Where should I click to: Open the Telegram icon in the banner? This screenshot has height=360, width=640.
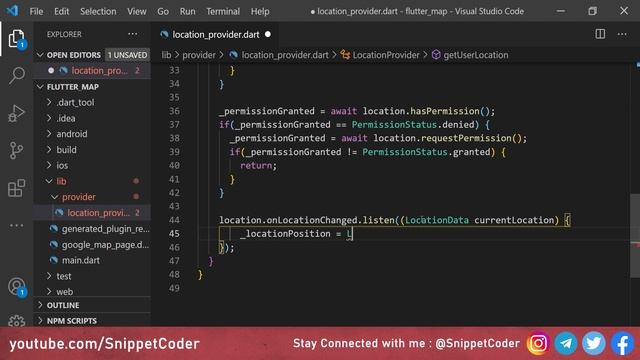566,343
